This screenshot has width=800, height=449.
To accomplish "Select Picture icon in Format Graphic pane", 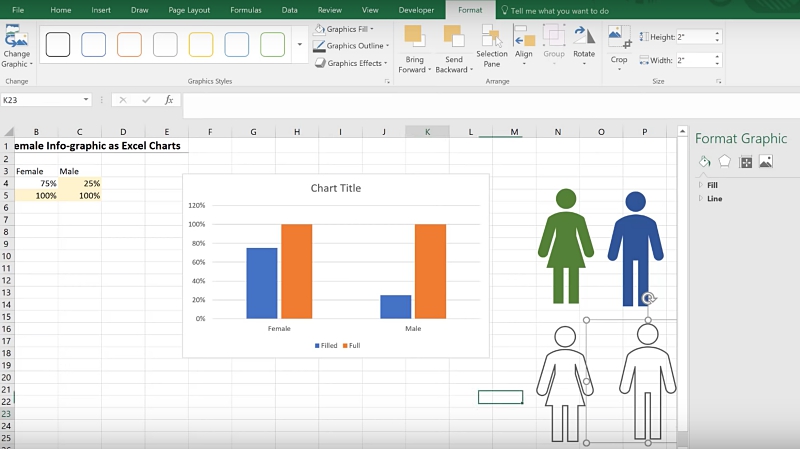I will [766, 162].
